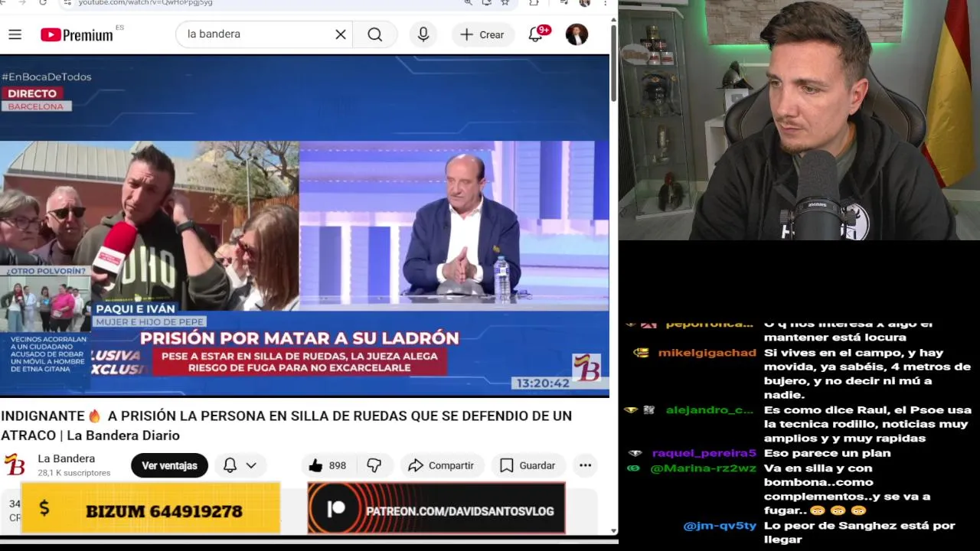Open the Crear upload menu

pyautogui.click(x=482, y=34)
